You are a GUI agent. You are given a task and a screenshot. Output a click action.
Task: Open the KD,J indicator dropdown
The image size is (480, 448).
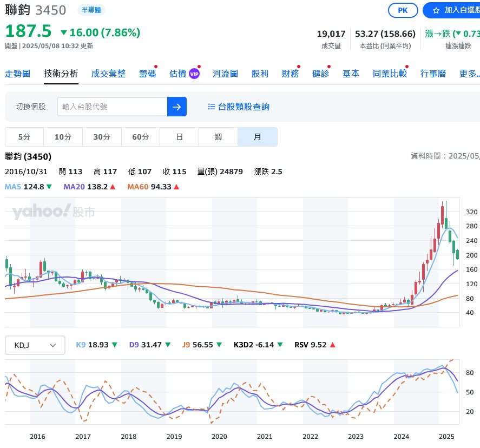pos(35,345)
